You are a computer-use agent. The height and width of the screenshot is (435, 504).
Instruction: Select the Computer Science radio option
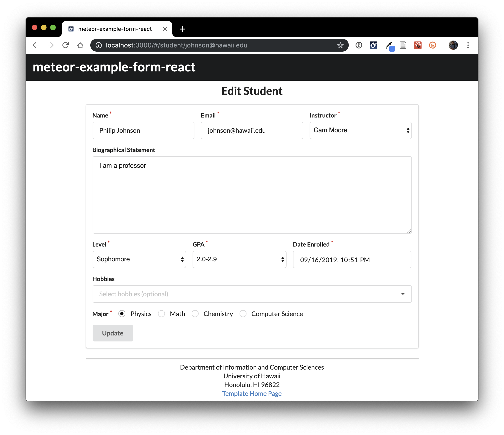243,314
